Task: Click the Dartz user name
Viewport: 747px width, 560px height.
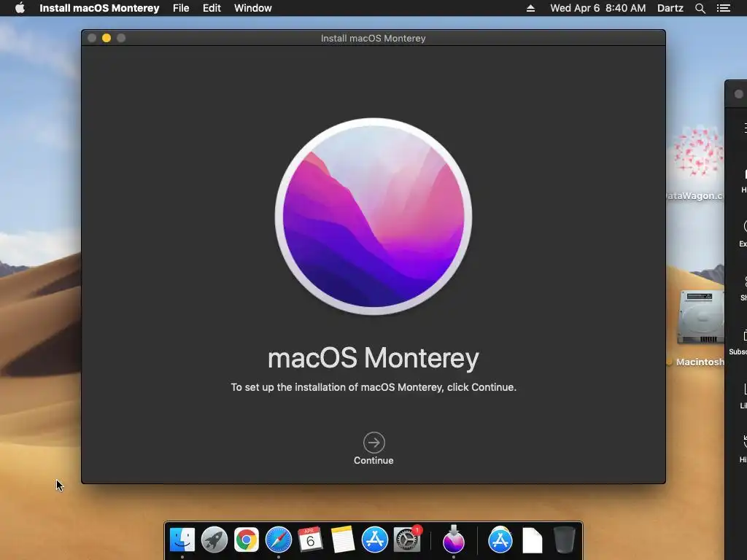Action: pos(670,8)
